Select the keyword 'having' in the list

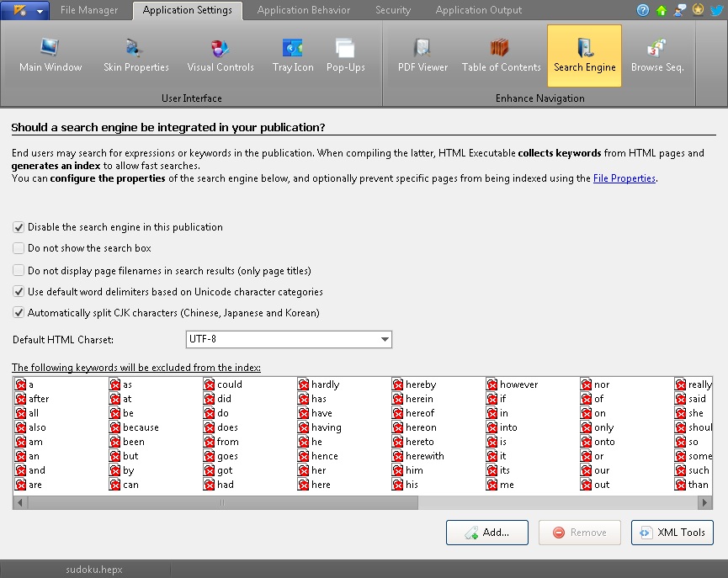327,427
